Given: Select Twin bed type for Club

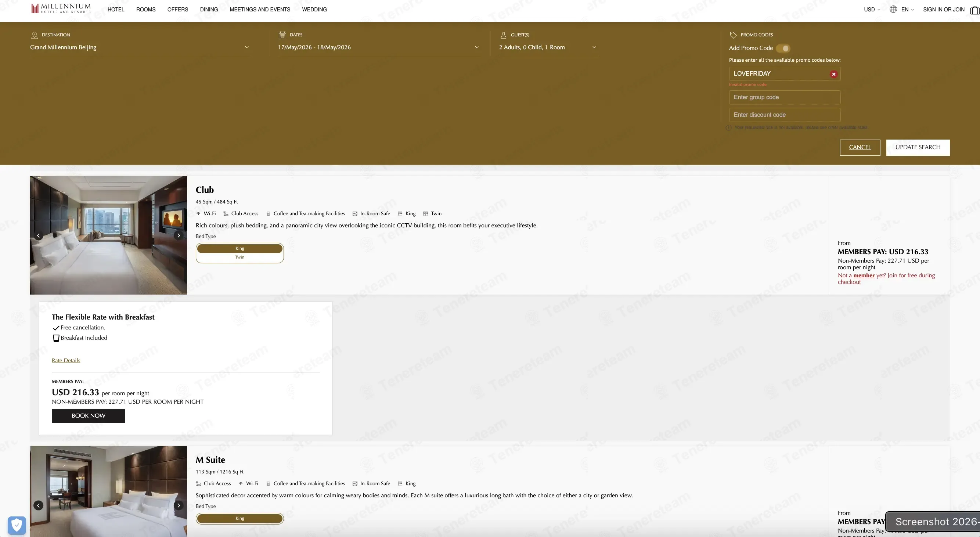Looking at the screenshot, I should click(239, 257).
